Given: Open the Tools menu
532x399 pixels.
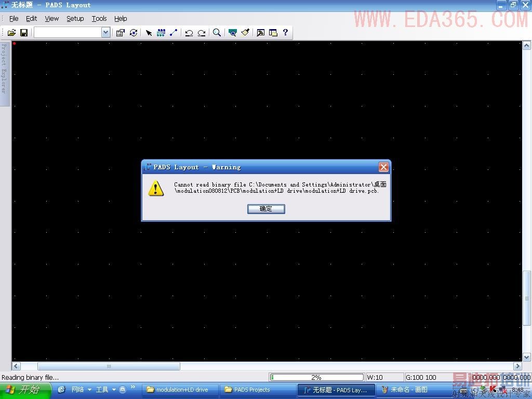Looking at the screenshot, I should pos(99,19).
